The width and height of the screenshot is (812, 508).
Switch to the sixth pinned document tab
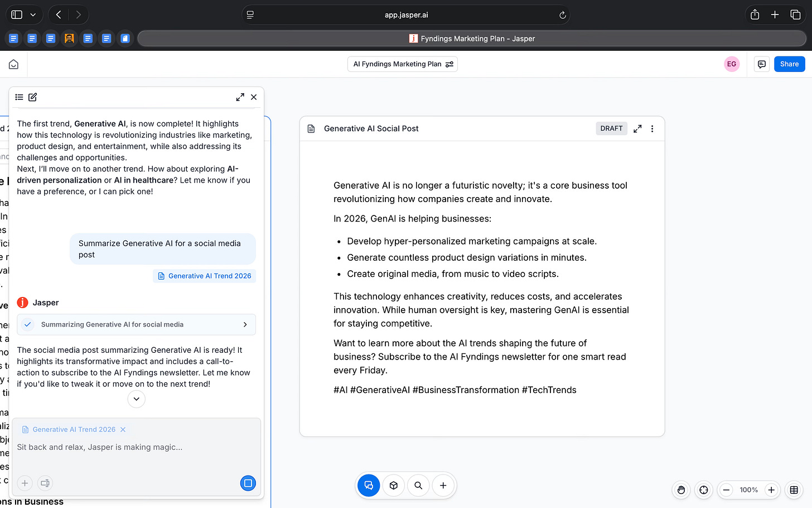[107, 39]
